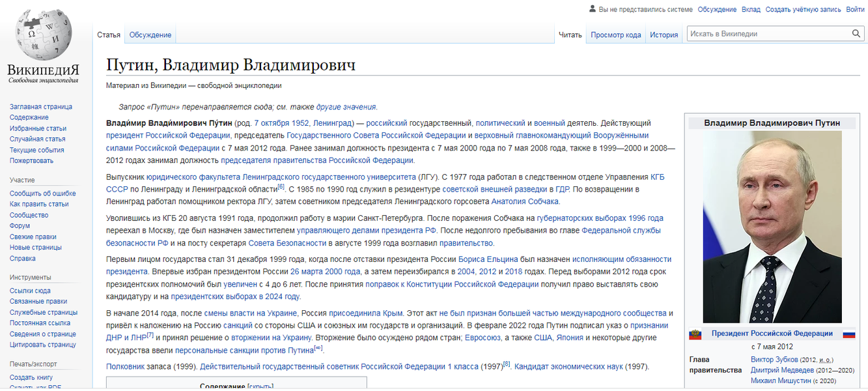This screenshot has height=391, width=868.
Task: Open 'поправок к Конституции Российской Федерации' link
Action: (x=452, y=284)
